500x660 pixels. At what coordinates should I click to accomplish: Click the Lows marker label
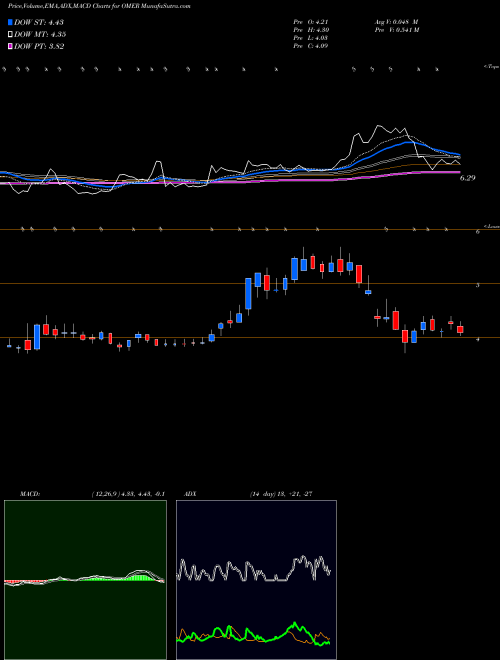492,226
